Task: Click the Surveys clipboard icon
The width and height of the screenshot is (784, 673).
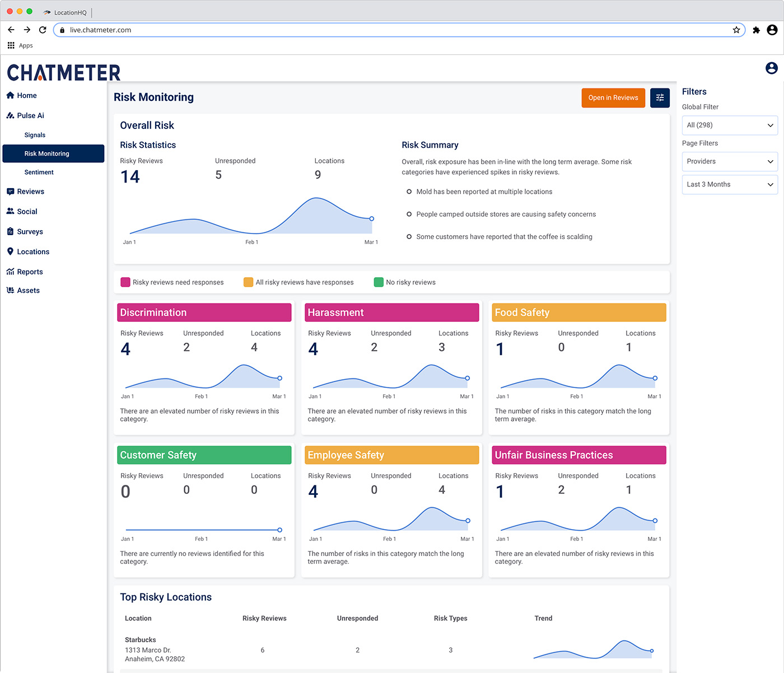Action: click(10, 232)
